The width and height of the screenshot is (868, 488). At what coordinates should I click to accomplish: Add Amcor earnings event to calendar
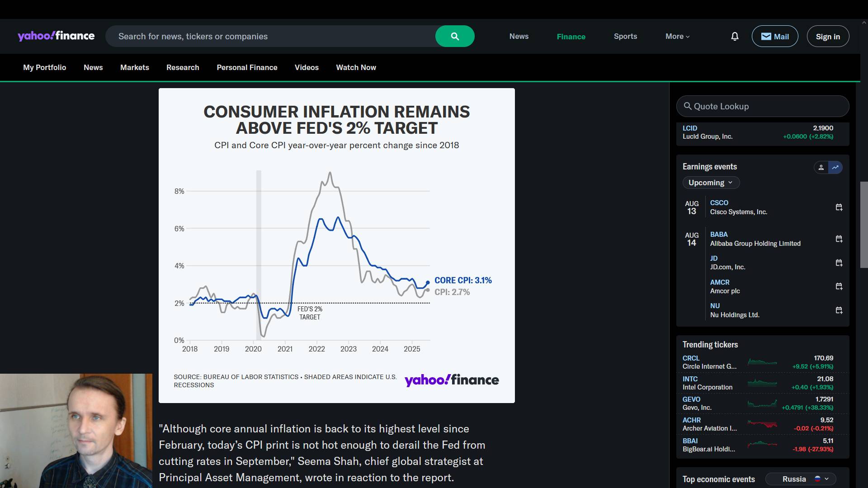coord(839,286)
